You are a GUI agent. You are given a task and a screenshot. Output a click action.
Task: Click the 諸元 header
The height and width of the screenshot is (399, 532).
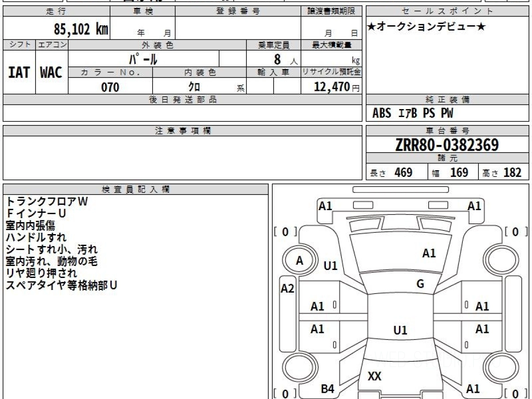(x=447, y=158)
